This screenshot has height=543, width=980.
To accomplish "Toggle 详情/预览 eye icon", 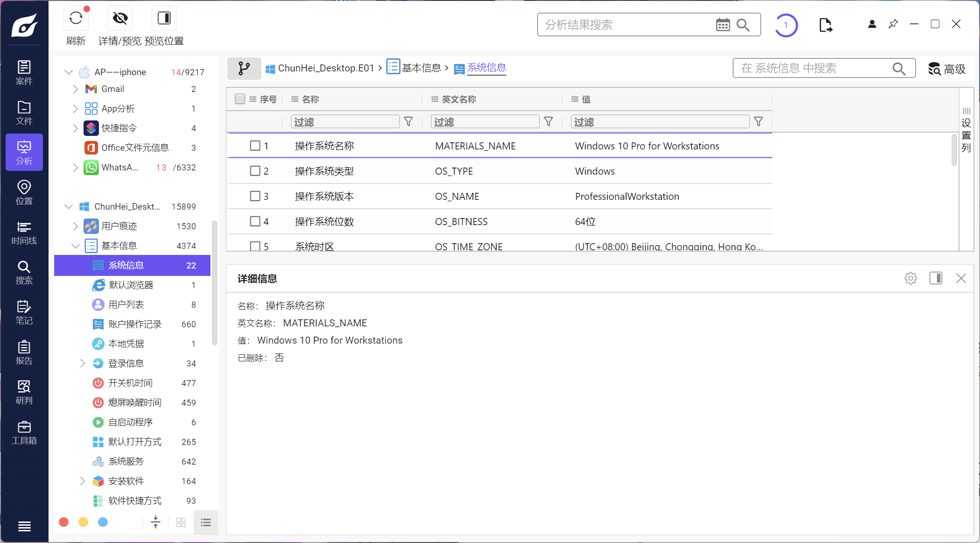I will [120, 18].
